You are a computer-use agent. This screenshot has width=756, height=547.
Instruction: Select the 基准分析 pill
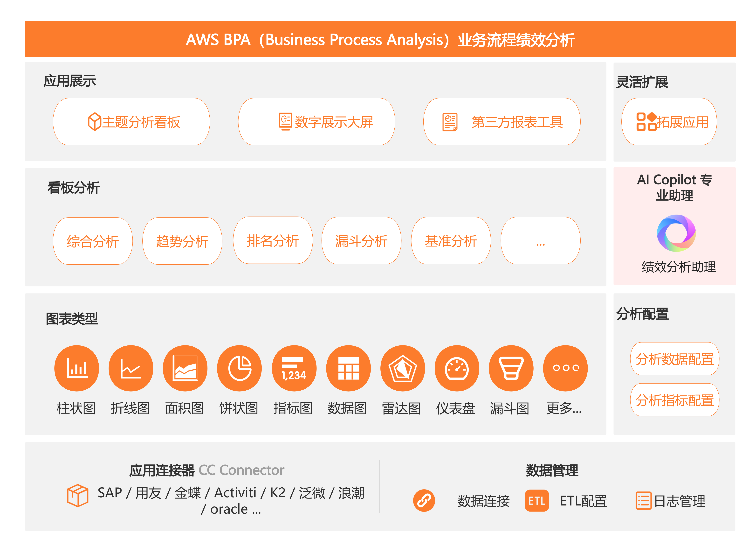pos(451,241)
